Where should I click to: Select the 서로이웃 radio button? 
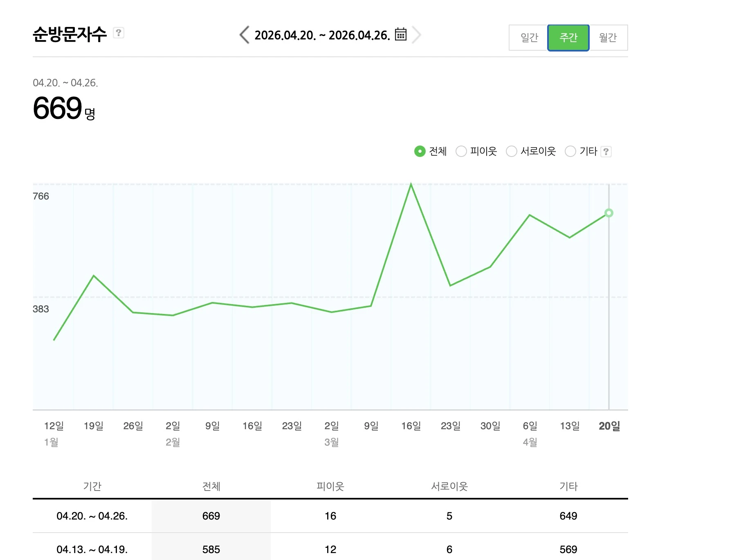click(512, 151)
